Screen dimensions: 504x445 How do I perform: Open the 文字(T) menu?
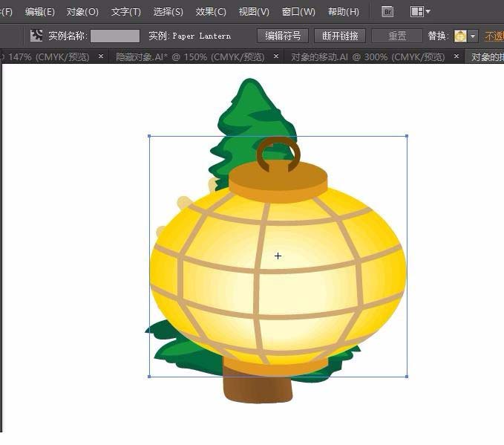pyautogui.click(x=126, y=12)
